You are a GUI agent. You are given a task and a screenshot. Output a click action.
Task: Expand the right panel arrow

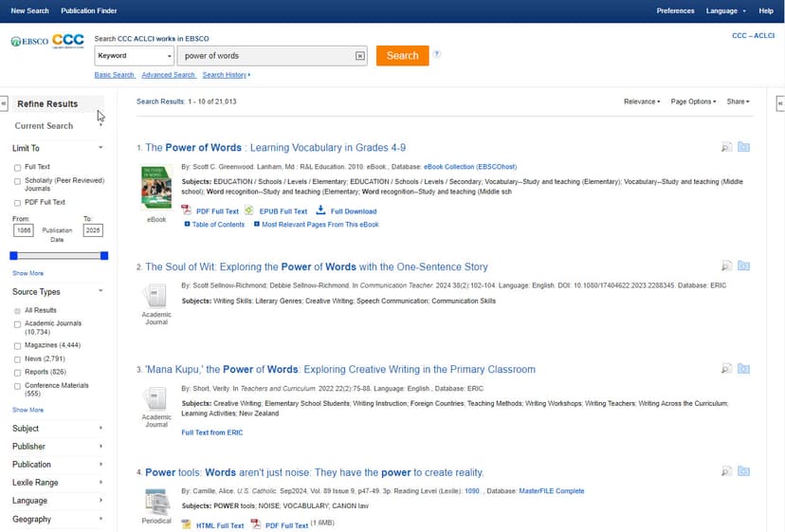(780, 103)
